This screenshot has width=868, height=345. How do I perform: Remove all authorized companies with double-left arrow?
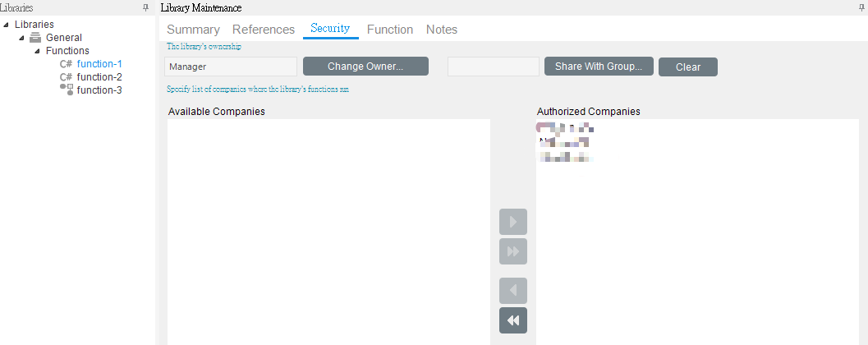coord(513,320)
